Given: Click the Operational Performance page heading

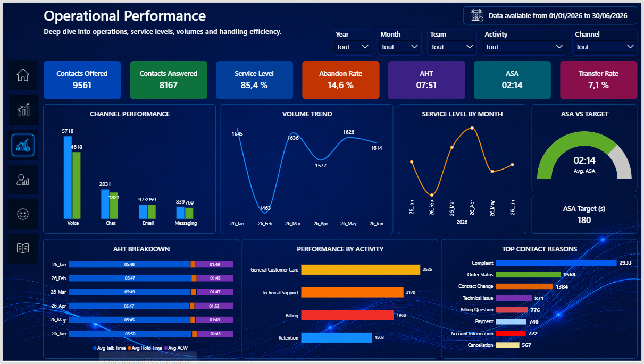Looking at the screenshot, I should point(124,16).
